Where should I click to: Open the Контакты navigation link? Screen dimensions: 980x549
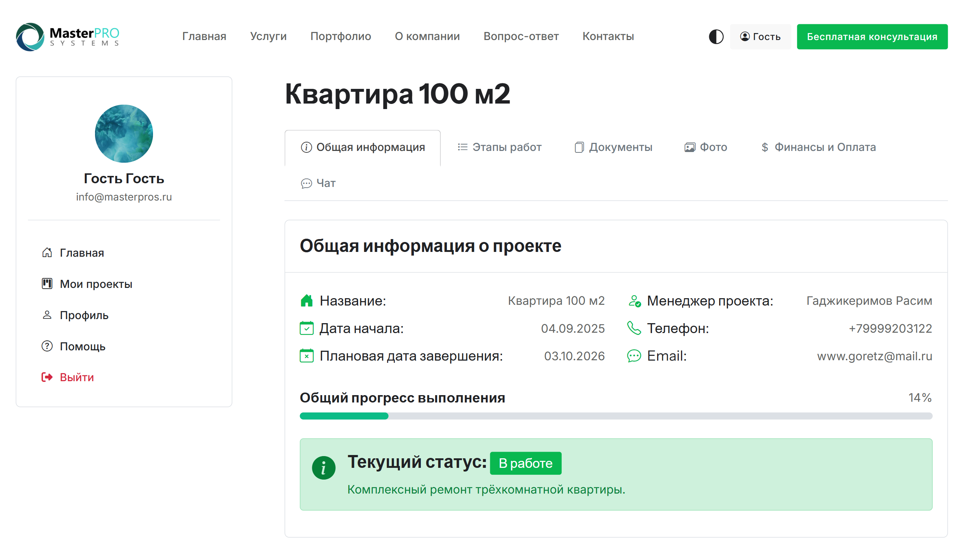point(608,36)
